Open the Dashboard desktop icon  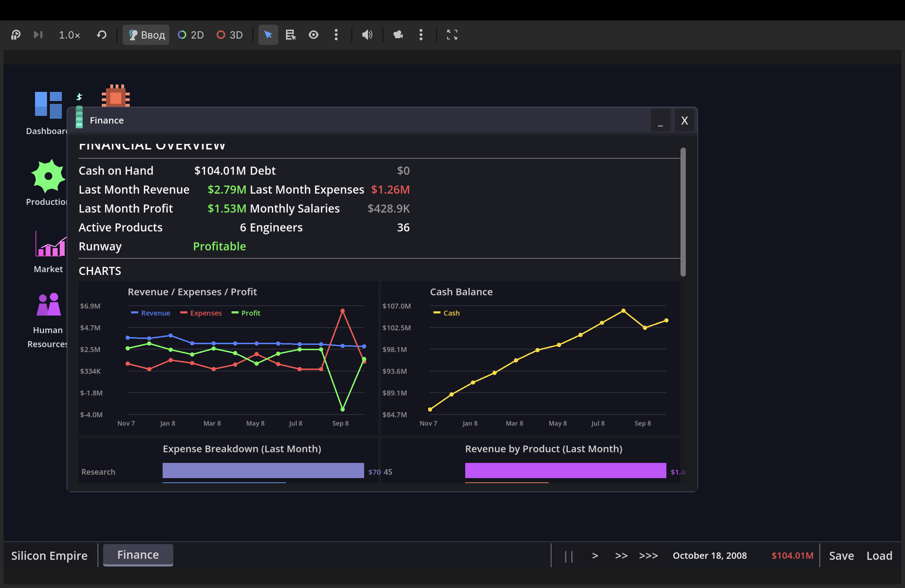pyautogui.click(x=48, y=106)
